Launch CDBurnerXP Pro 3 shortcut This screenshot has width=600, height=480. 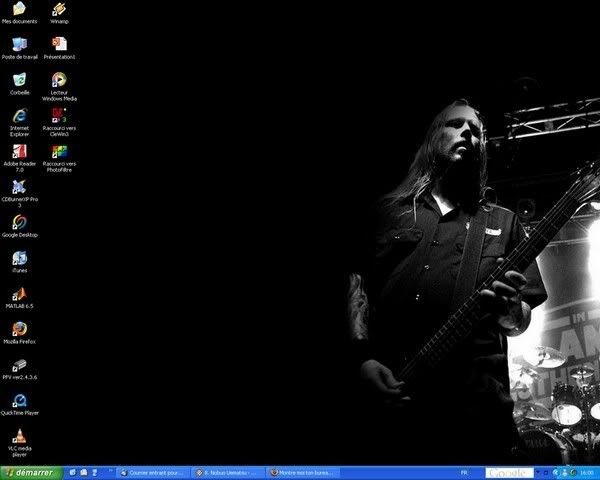[19, 186]
